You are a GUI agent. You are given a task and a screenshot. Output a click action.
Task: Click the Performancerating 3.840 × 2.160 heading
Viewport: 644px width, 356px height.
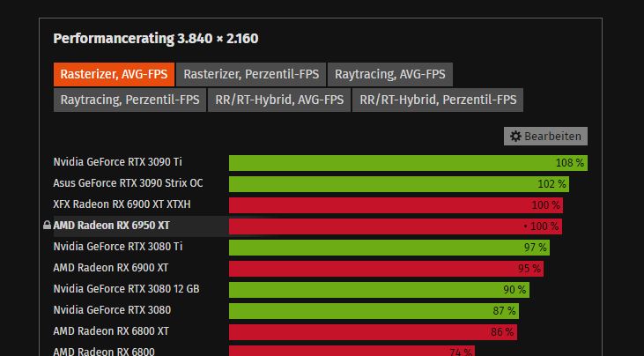point(156,39)
